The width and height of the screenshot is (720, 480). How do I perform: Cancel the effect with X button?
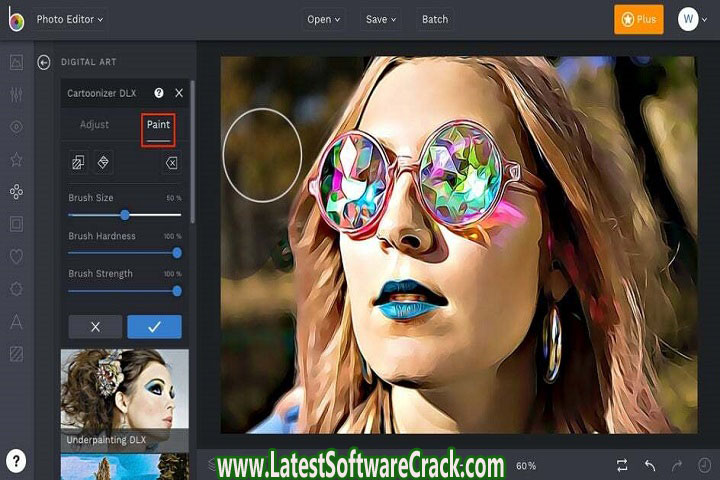click(x=96, y=327)
